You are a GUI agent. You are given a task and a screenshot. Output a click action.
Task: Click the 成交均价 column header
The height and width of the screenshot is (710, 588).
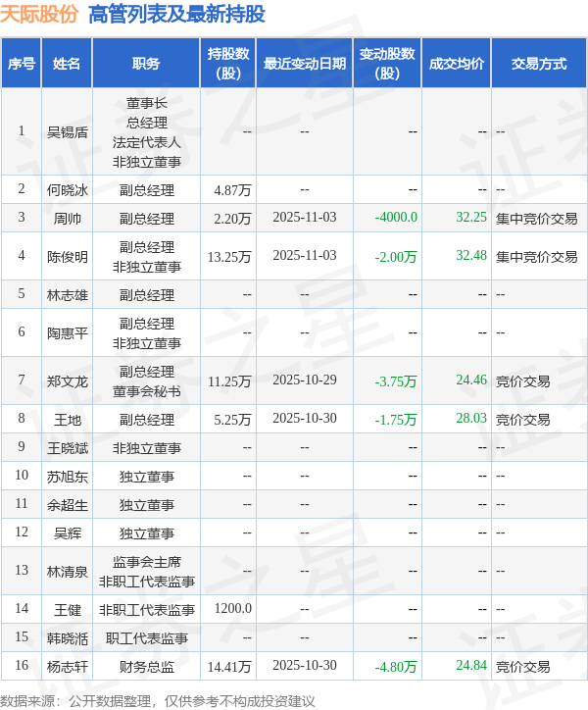point(457,64)
